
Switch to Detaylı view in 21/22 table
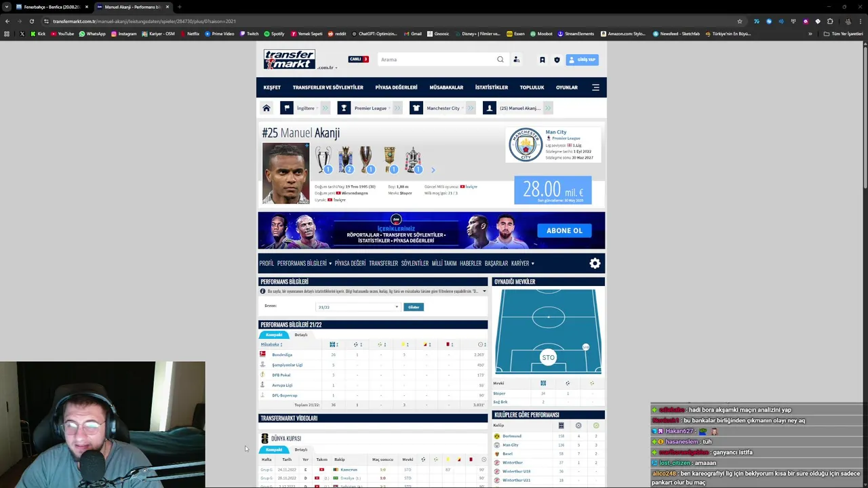click(301, 335)
